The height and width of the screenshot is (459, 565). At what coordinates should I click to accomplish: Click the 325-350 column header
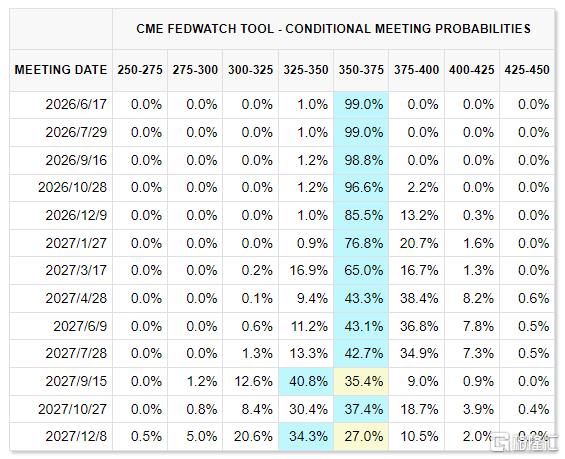pos(306,70)
